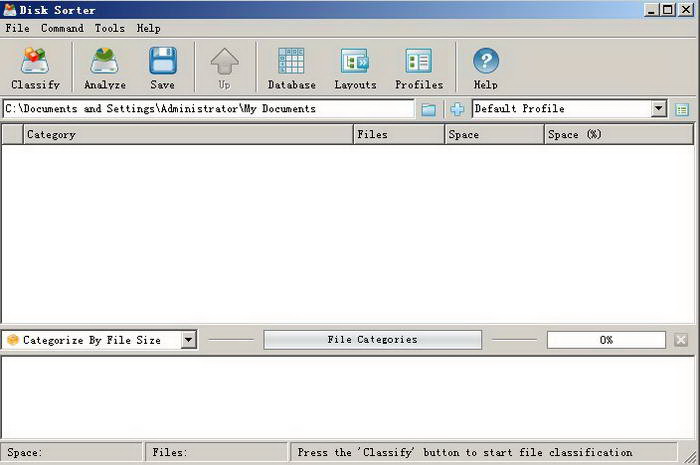Click the File Categories button

(x=372, y=340)
